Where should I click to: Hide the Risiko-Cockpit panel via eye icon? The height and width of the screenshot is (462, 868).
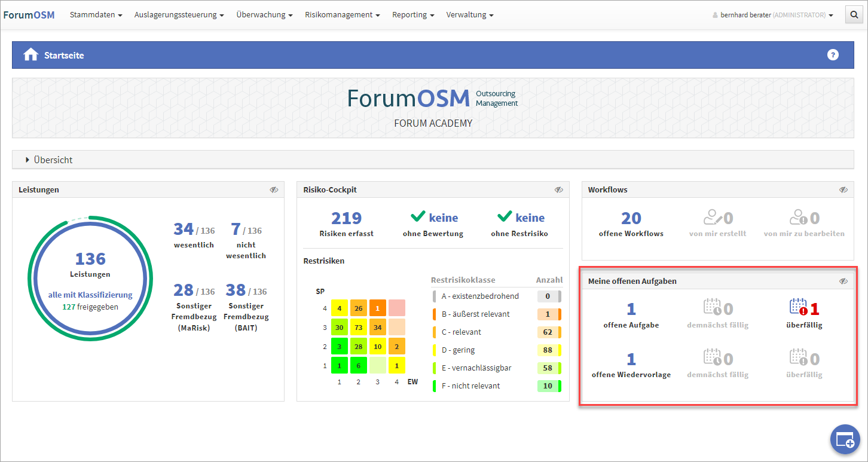(558, 190)
